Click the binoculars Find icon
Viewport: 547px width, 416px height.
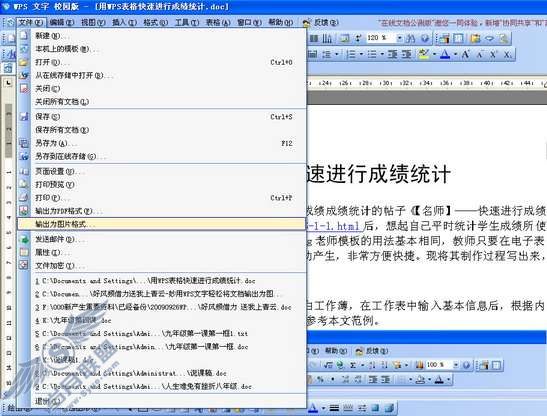[x=411, y=38]
